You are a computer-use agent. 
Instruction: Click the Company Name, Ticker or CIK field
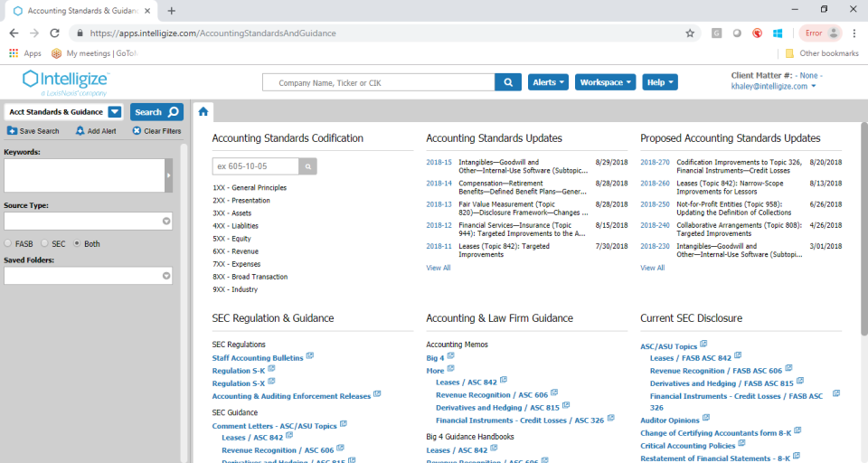click(379, 82)
